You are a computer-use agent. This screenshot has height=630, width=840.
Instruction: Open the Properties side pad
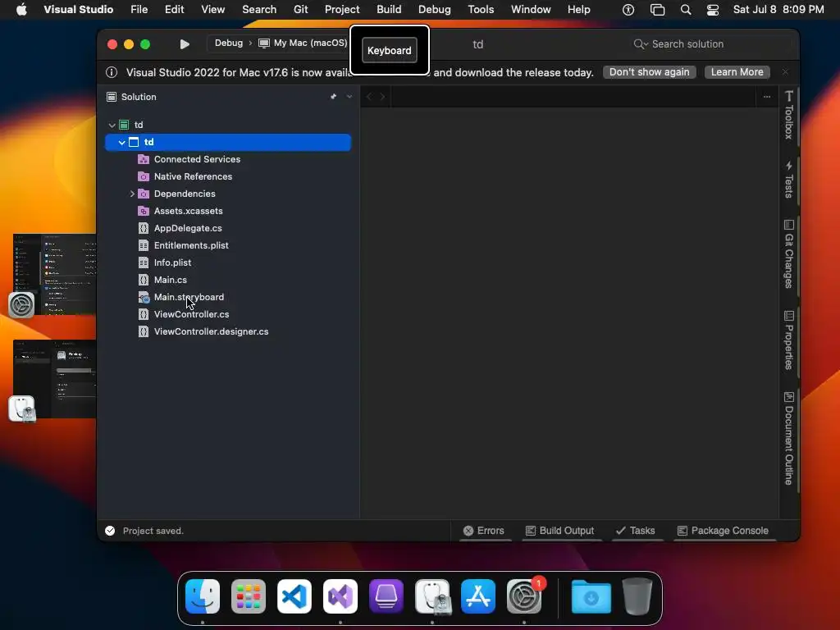pos(788,340)
